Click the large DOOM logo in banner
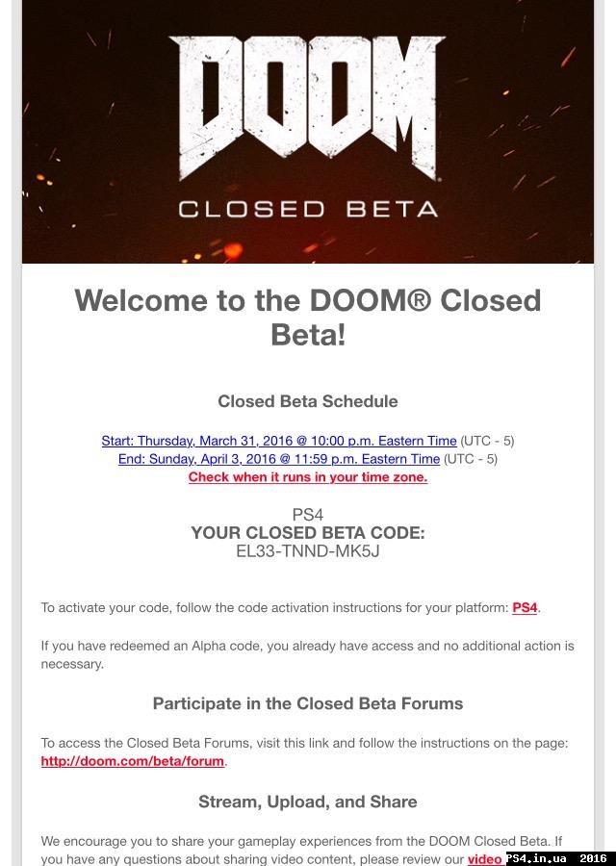The height and width of the screenshot is (866, 616). tap(307, 108)
